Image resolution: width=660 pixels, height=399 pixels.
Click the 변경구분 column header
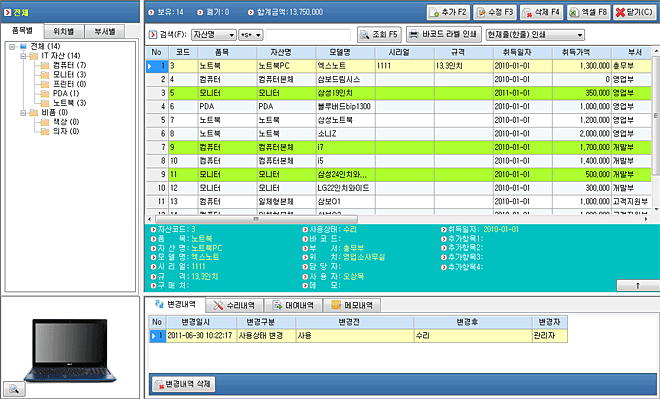coord(266,322)
